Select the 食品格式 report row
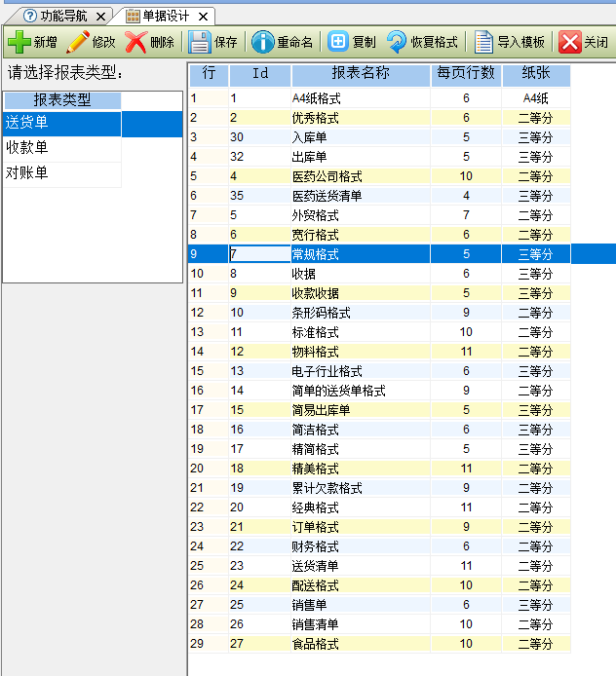Viewport: 616px width, 676px height. click(x=379, y=644)
